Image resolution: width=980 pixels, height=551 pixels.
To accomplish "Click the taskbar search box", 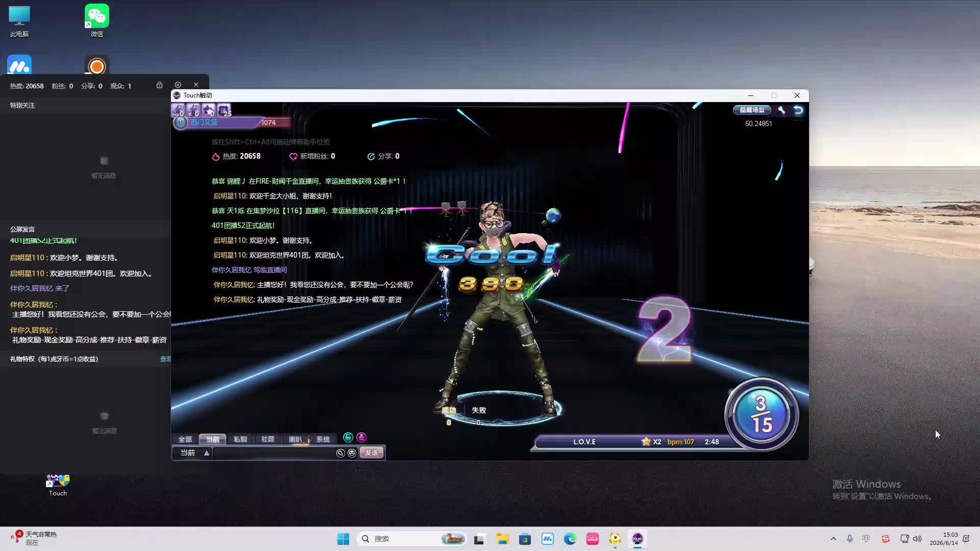I will click(412, 539).
